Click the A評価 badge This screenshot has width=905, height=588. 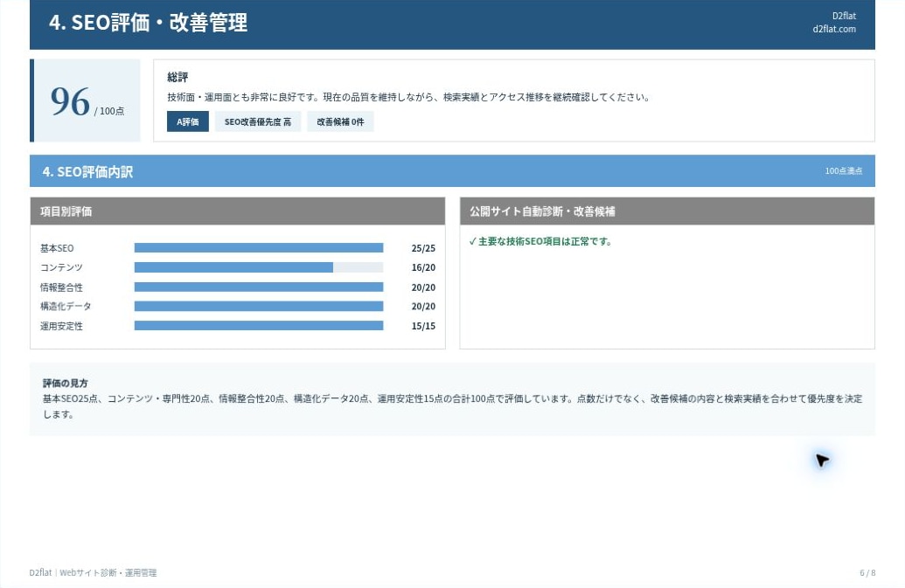click(x=188, y=121)
